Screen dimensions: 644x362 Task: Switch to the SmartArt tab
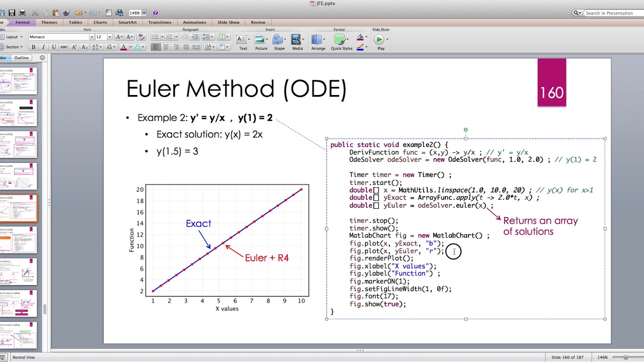pos(127,22)
